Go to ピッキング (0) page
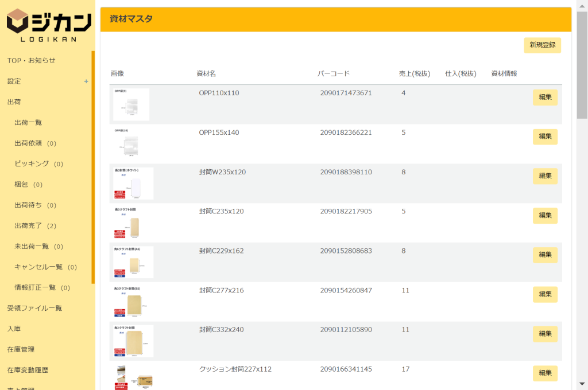This screenshot has height=390, width=588. click(x=38, y=164)
